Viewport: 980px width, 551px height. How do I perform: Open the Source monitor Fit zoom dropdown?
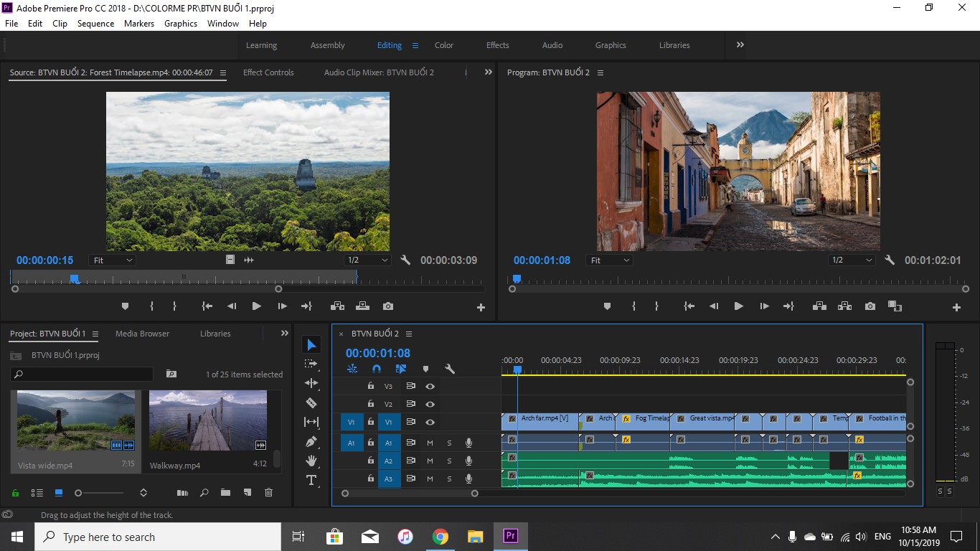[111, 260]
